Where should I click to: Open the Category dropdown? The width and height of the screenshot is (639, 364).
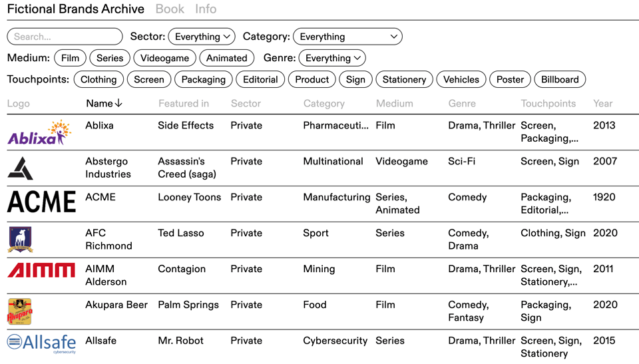pyautogui.click(x=347, y=37)
